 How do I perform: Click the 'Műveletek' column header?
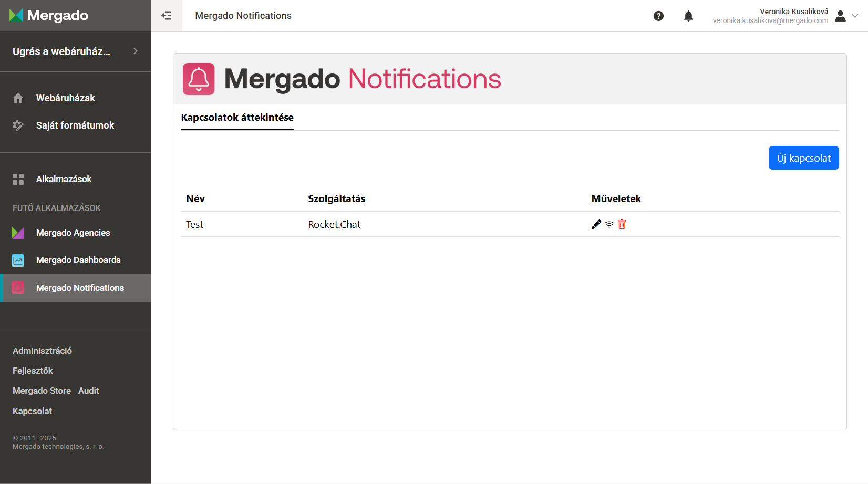pyautogui.click(x=616, y=199)
